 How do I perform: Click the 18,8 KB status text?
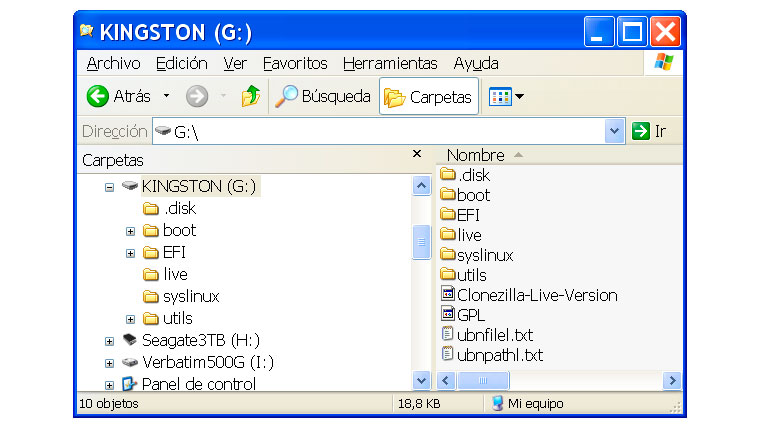coord(419,404)
